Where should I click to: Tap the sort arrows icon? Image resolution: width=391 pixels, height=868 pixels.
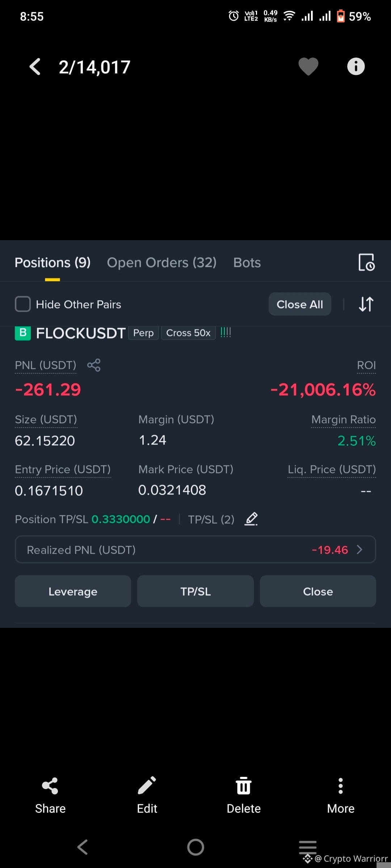click(366, 304)
